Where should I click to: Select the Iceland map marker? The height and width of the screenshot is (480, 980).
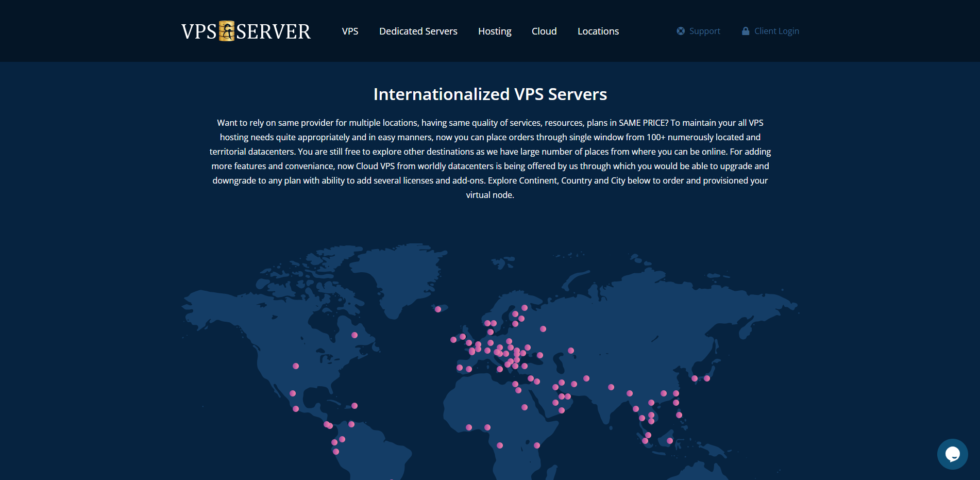(x=438, y=309)
